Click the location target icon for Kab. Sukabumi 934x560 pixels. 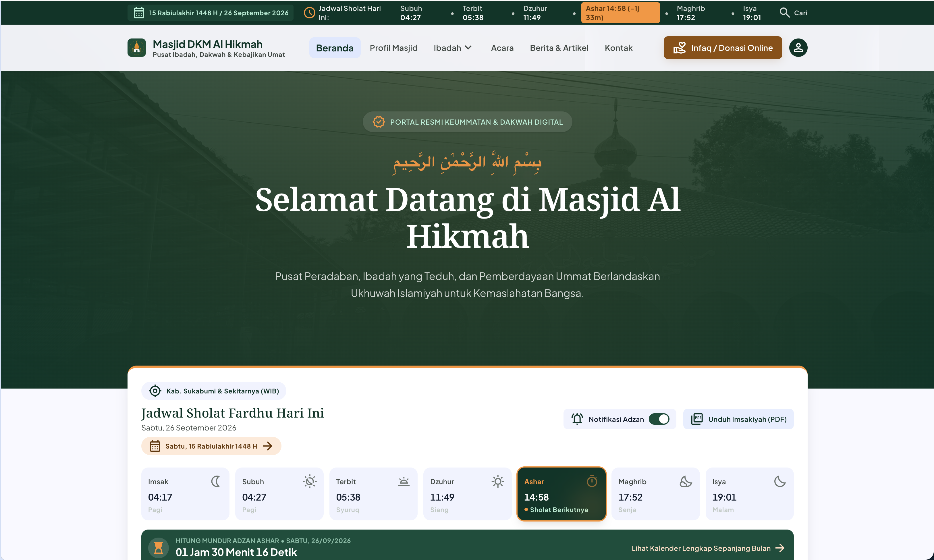click(x=155, y=391)
